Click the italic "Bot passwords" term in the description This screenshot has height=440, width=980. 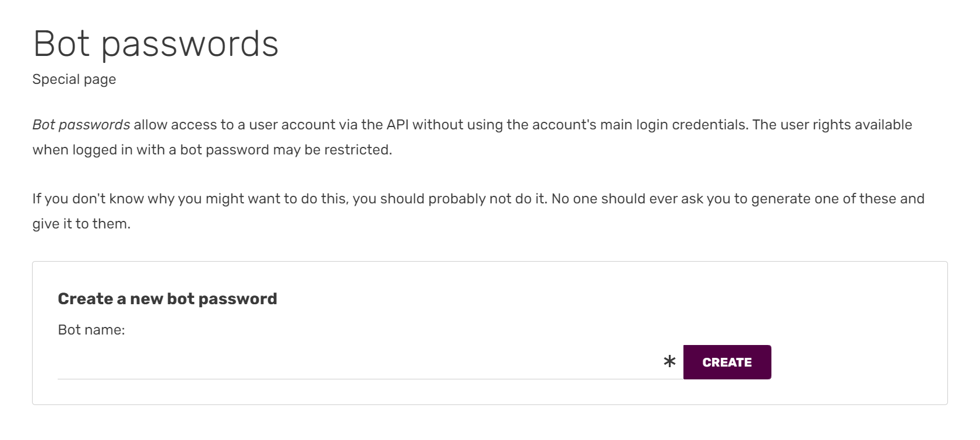tap(81, 125)
